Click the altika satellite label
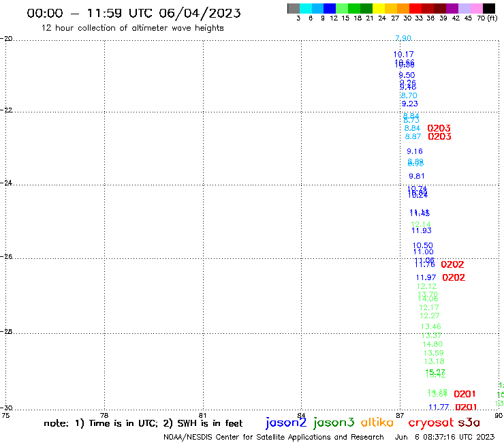 point(377,423)
